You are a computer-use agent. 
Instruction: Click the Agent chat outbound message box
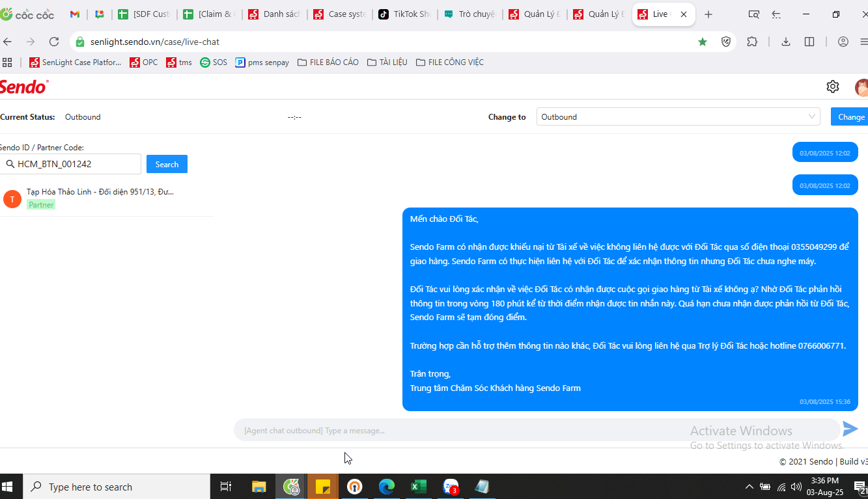click(x=537, y=430)
